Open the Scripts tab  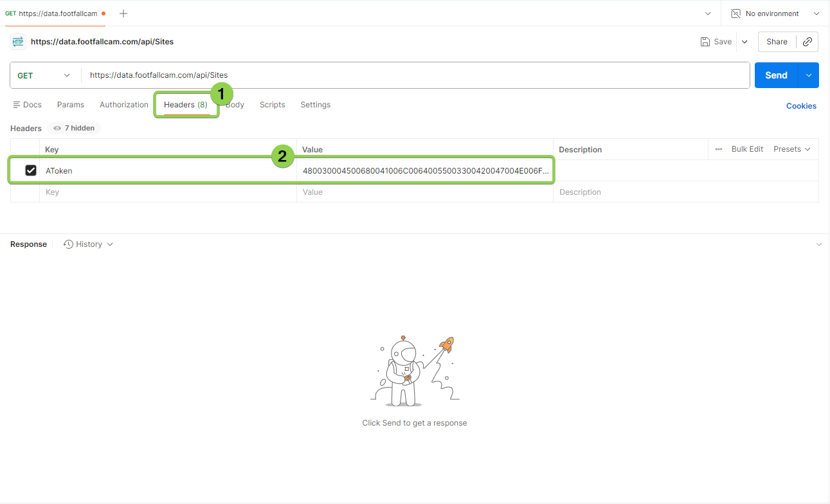(272, 105)
